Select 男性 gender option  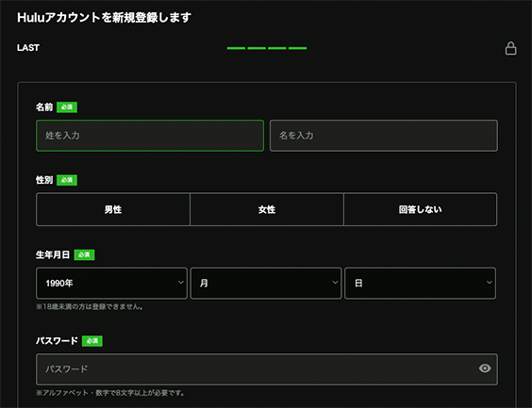tap(113, 209)
